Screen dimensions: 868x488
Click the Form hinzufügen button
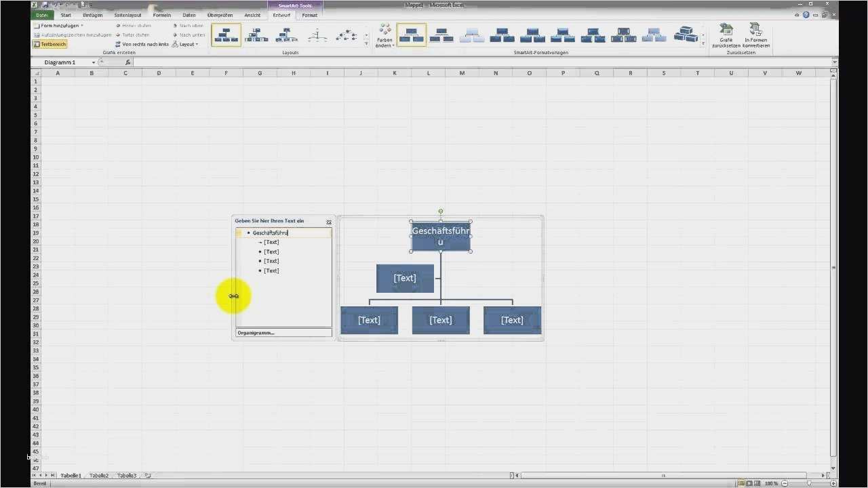point(56,26)
